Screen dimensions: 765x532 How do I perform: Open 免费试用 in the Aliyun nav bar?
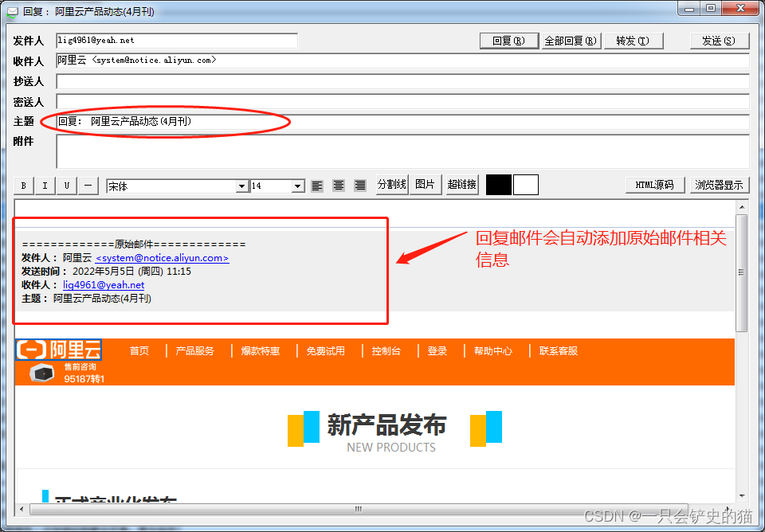(x=325, y=351)
